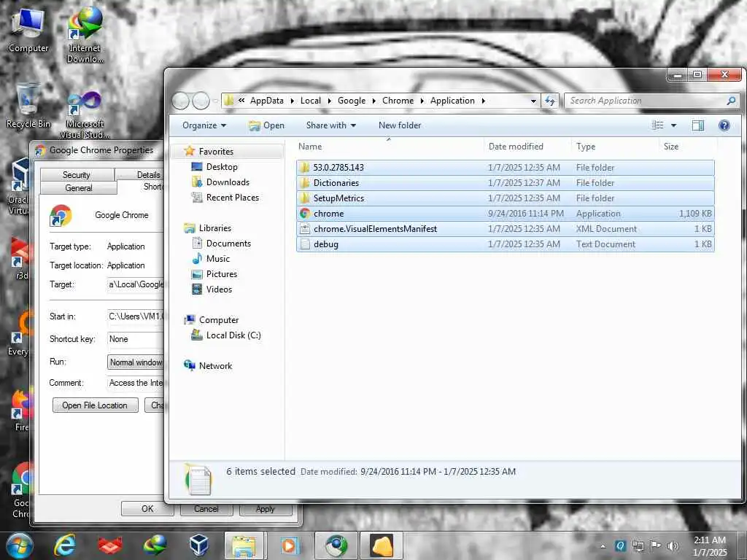Click Apply in Google Chrome Properties
Screen dimensions: 747x560
pyautogui.click(x=266, y=508)
